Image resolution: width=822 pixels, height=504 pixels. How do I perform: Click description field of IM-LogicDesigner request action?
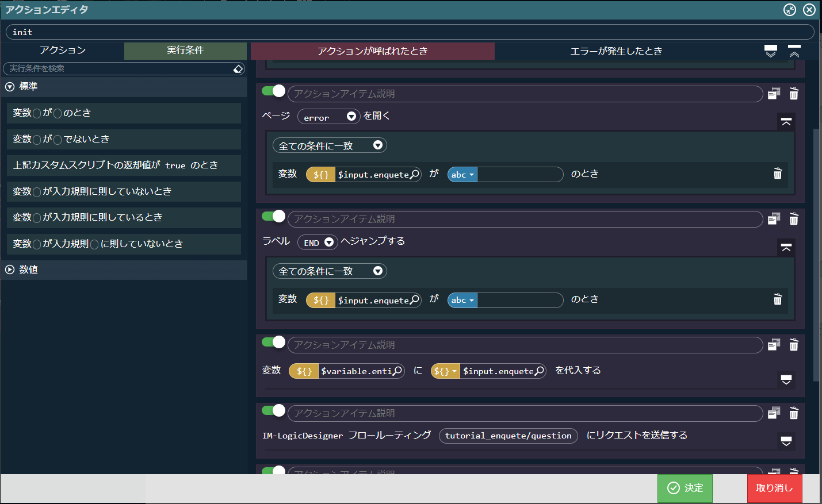click(x=525, y=413)
